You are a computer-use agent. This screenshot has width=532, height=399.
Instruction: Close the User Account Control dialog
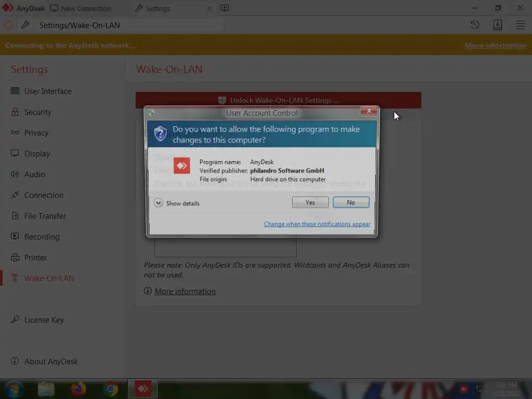click(x=369, y=111)
